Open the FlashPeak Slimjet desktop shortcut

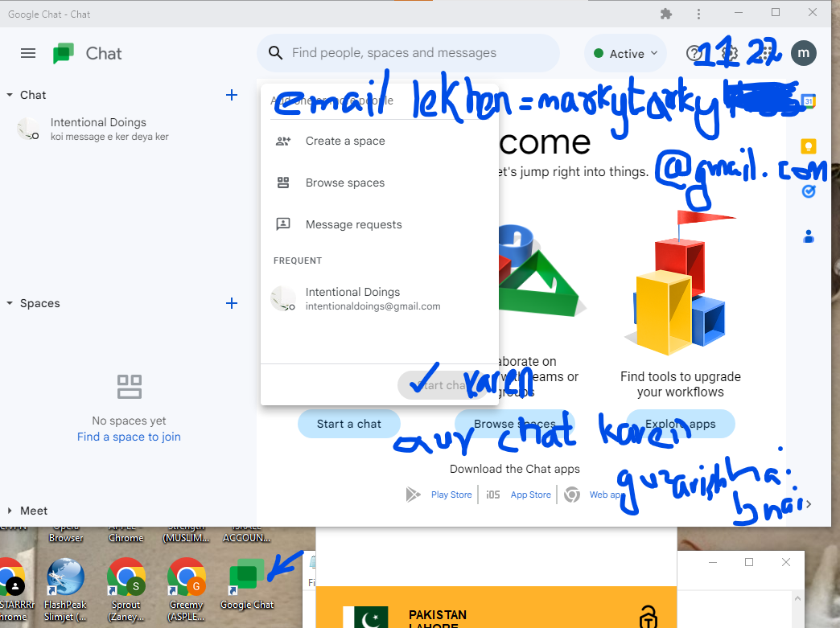[x=65, y=589]
